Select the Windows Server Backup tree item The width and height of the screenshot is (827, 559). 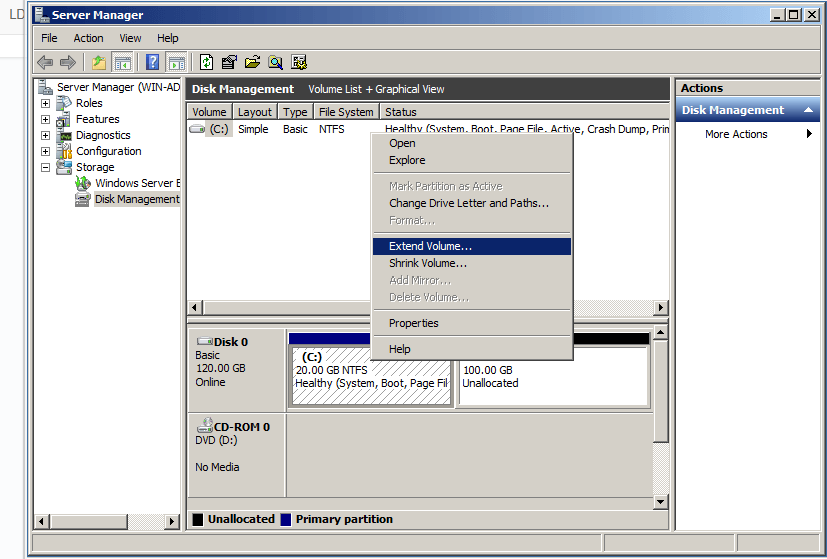click(x=137, y=183)
